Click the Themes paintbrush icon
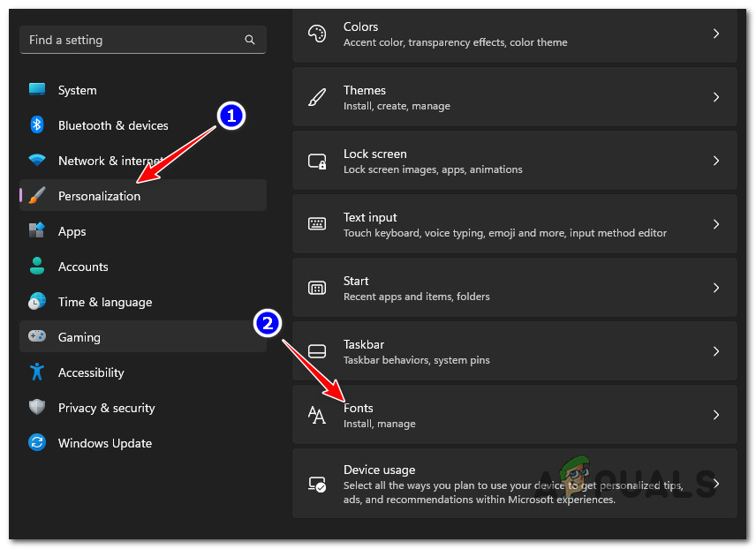This screenshot has width=756, height=549. click(317, 96)
